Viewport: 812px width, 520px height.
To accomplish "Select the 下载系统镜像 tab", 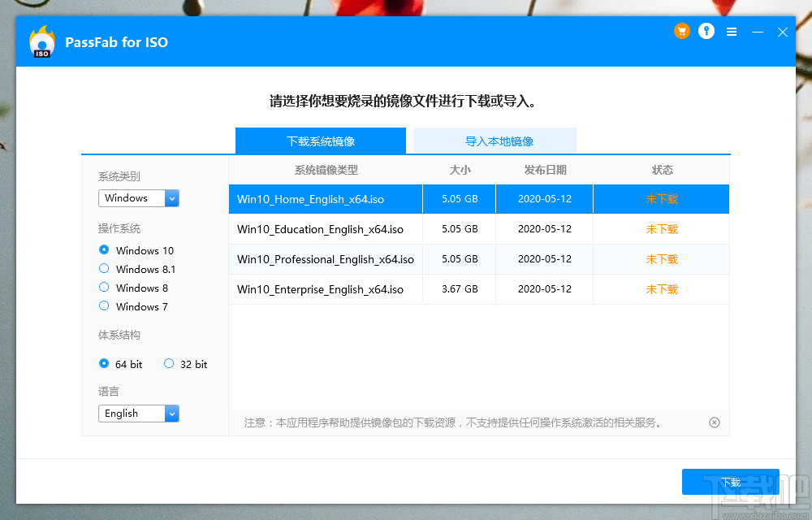I will pyautogui.click(x=320, y=141).
